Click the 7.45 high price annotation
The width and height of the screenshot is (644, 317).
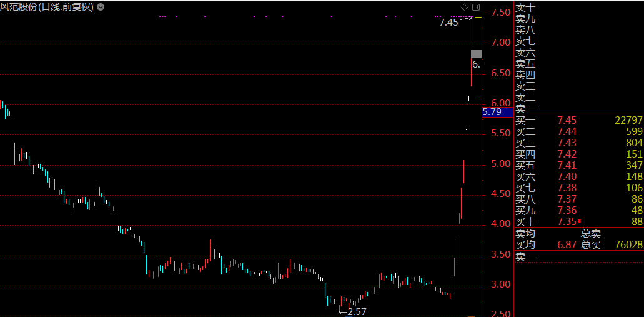coord(448,22)
